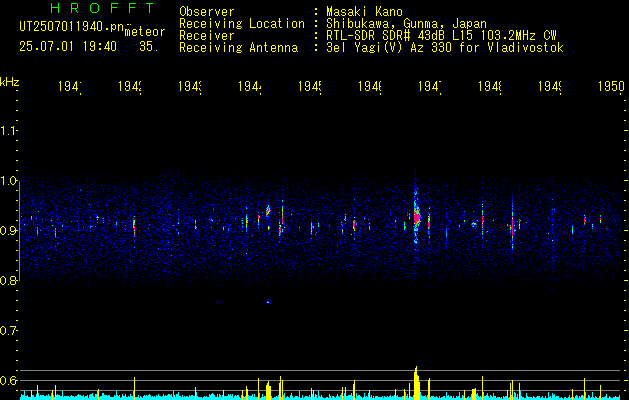
Task: Click the 1.1 frequency axis label
Action: pos(8,131)
